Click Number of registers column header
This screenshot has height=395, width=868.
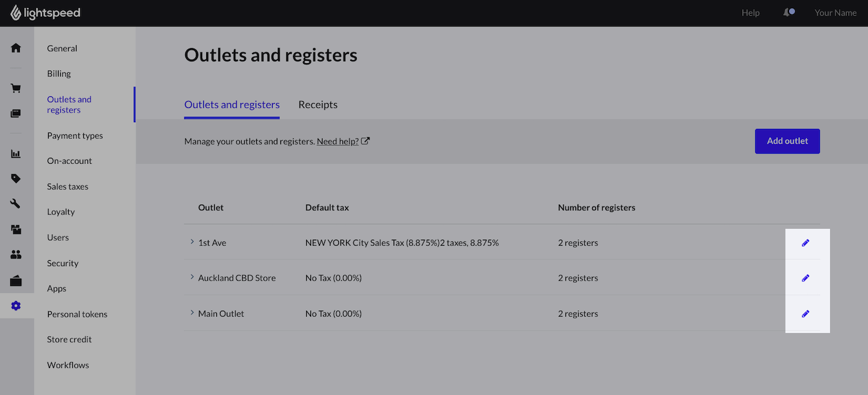point(597,208)
